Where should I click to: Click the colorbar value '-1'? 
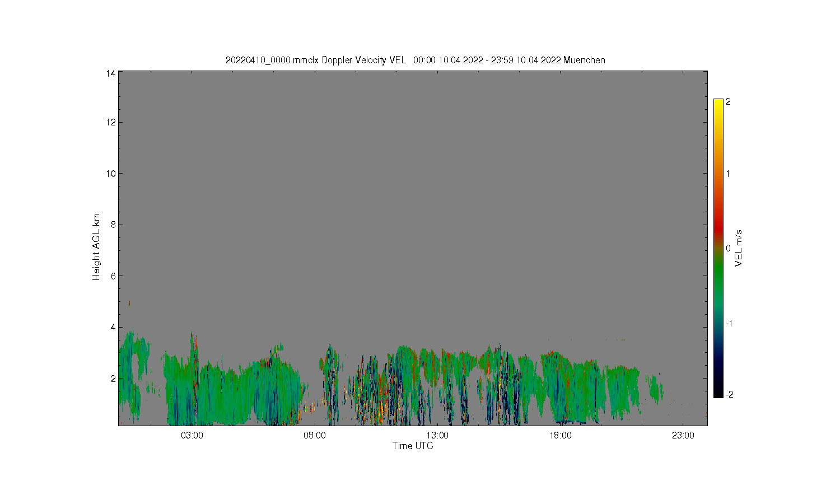(729, 324)
